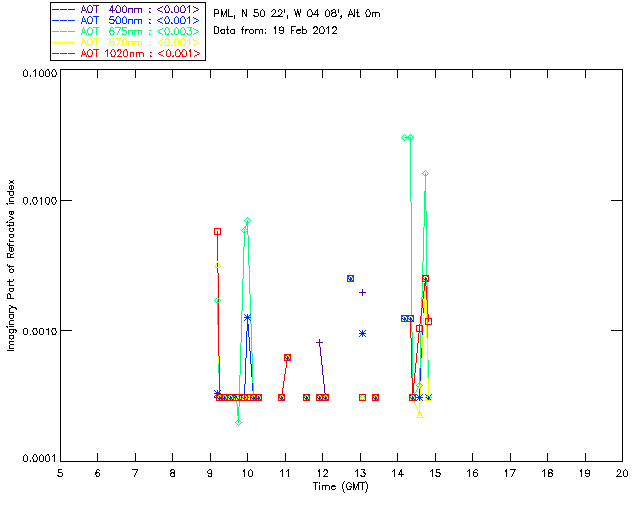Viewport: 640px width, 512px height.
Task: Select the 'Data from: 19 Feb 2012' text
Action: coord(276,31)
